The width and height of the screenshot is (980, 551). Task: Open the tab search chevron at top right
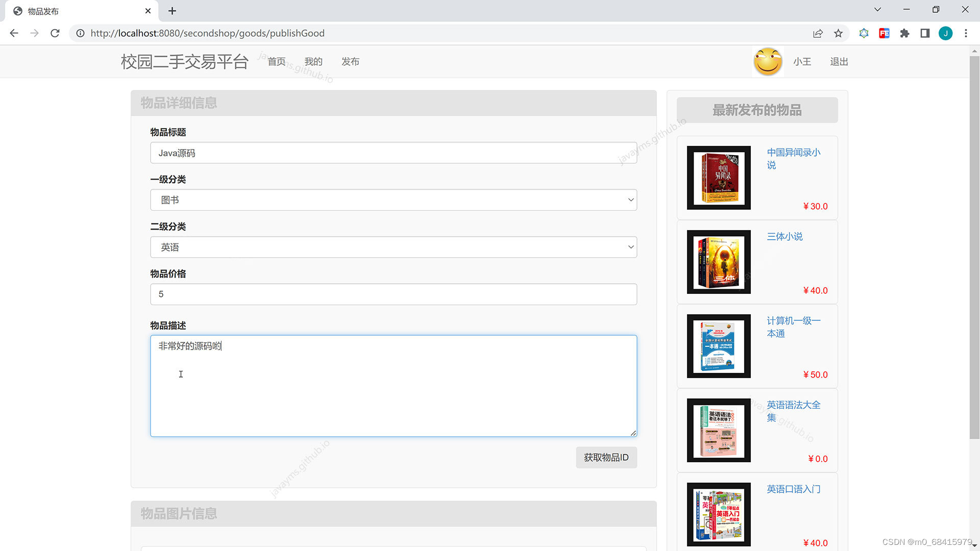[x=877, y=10]
